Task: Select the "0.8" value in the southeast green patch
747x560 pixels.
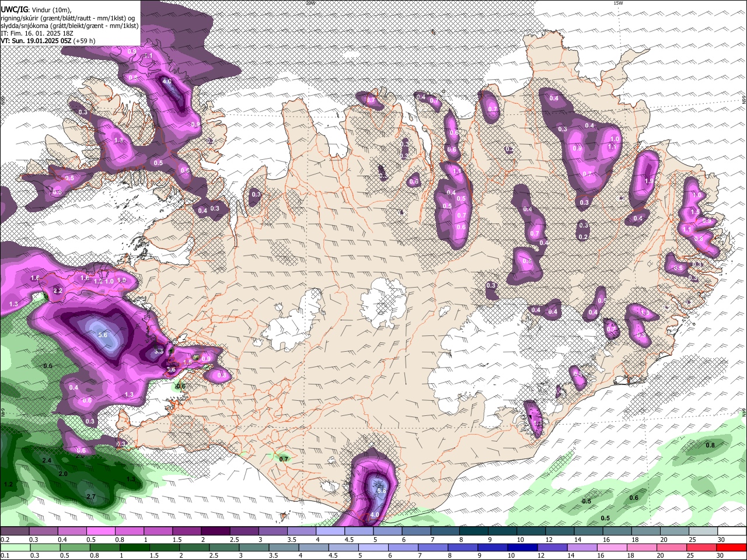Action: (710, 445)
